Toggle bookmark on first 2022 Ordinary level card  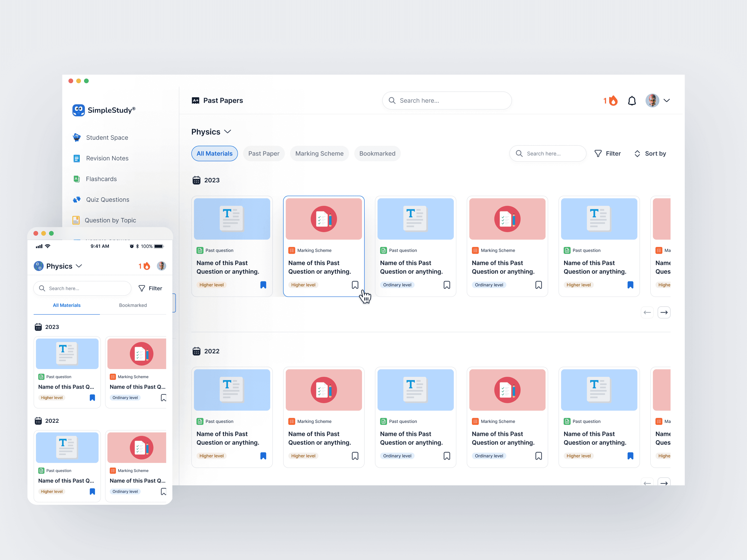(446, 456)
